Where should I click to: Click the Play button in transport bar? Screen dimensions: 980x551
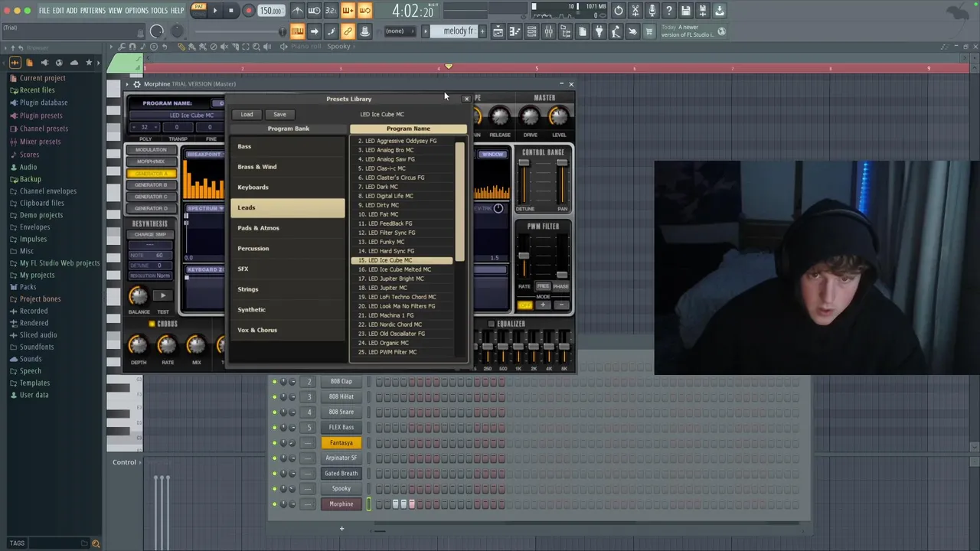(214, 11)
